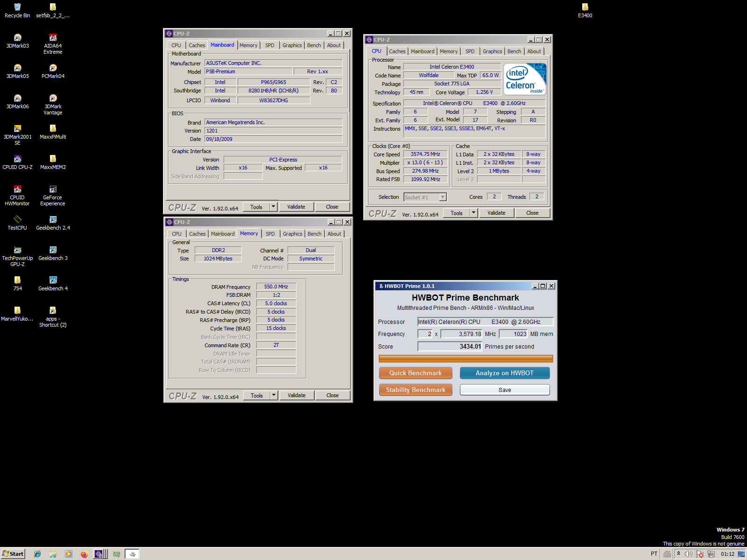
Task: Click the BIOS date 09/18/2009 field
Action: (273, 139)
